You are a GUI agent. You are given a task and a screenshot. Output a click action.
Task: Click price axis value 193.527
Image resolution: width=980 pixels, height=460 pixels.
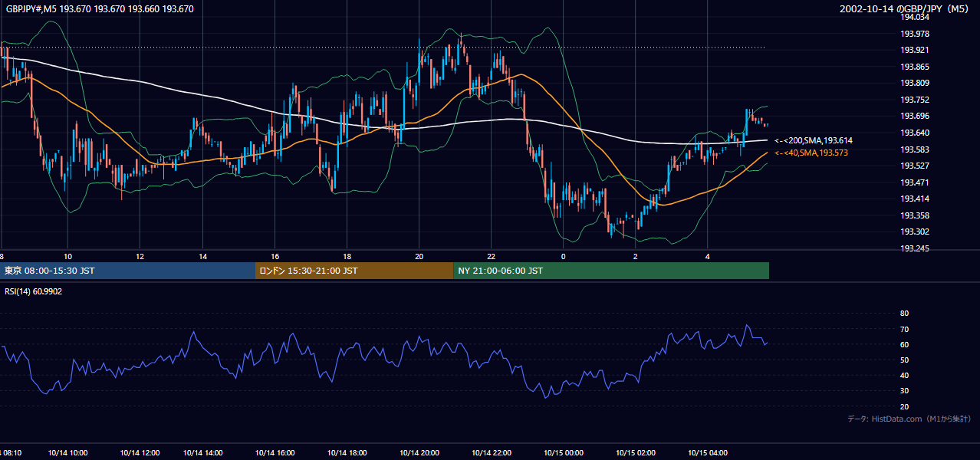point(915,166)
